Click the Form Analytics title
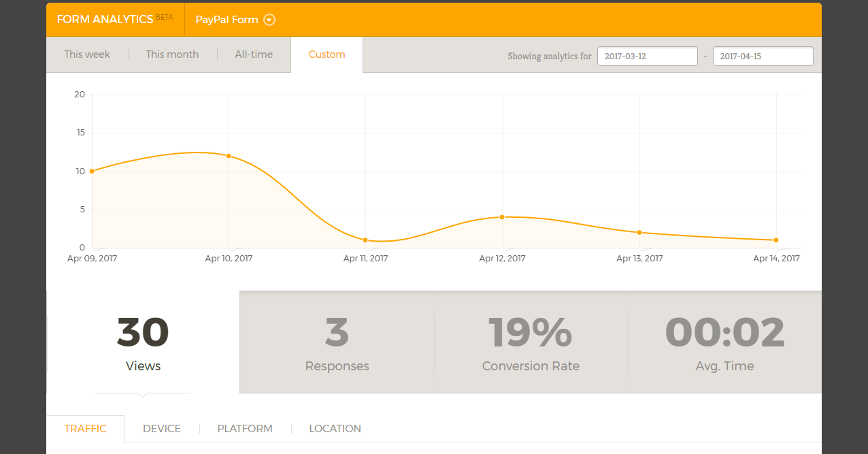The height and width of the screenshot is (454, 868). click(x=105, y=19)
